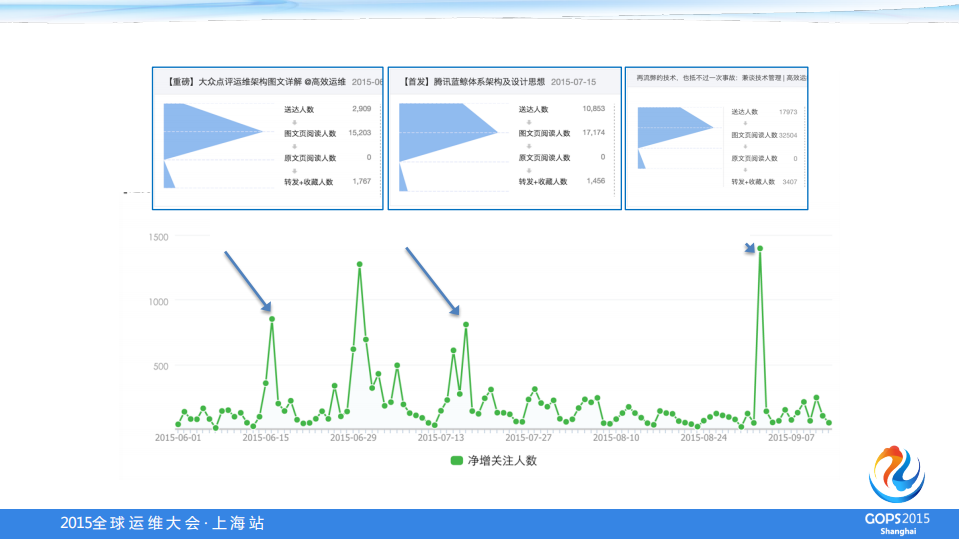Click the footer text 2015全球运维大会·上海站
959x539 pixels.
click(x=162, y=523)
